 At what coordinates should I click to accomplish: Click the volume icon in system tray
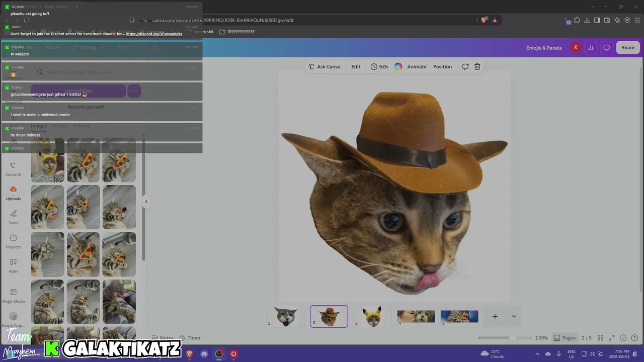tap(592, 354)
